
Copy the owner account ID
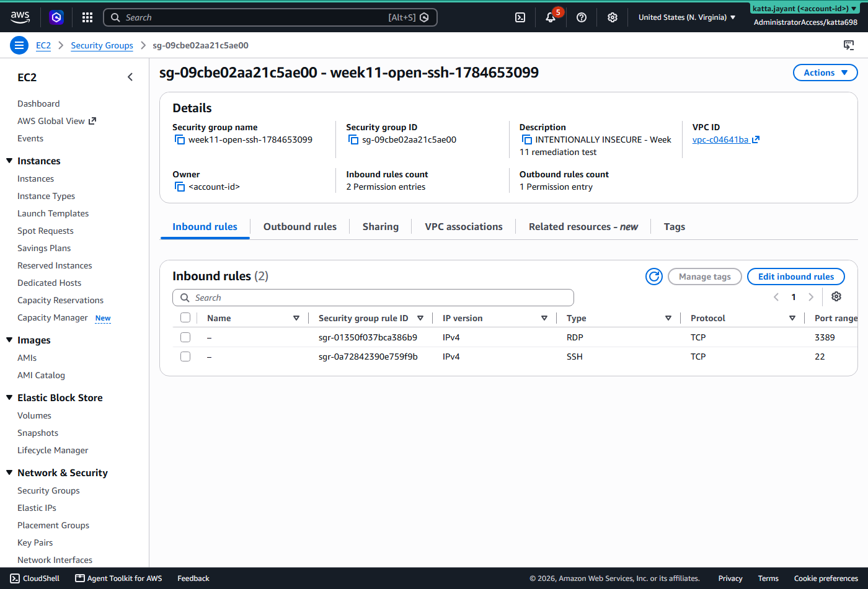pos(180,187)
